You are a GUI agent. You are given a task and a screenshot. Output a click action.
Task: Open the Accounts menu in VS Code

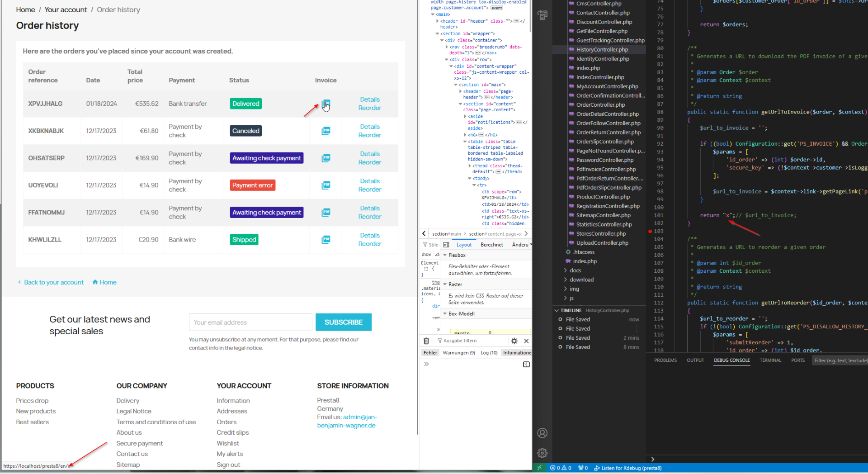[542, 433]
